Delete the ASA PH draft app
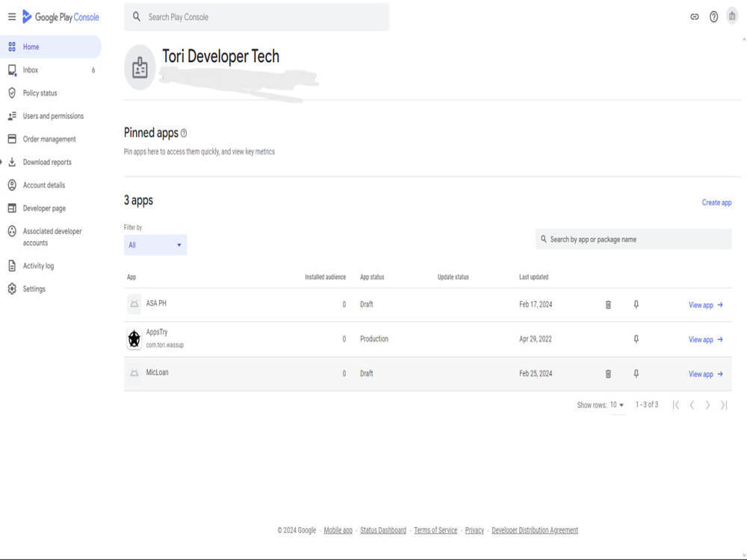 (609, 304)
